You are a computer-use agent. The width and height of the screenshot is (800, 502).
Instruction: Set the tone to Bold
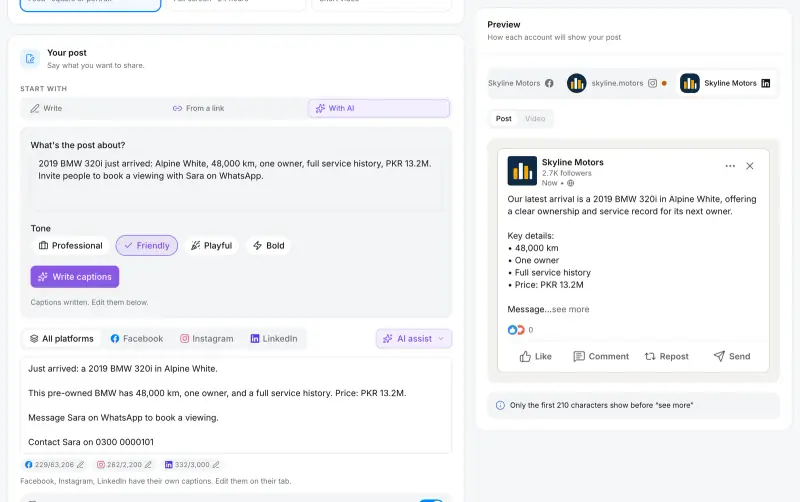(x=268, y=245)
